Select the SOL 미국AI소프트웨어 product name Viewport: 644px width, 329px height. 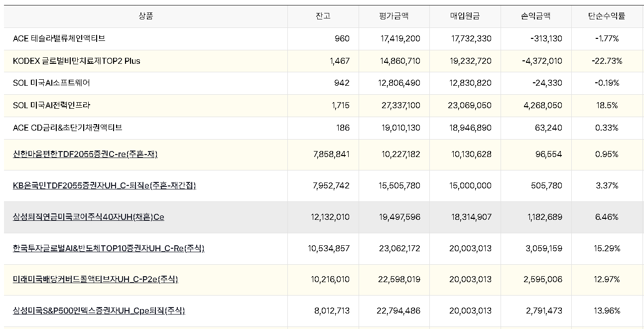click(52, 83)
